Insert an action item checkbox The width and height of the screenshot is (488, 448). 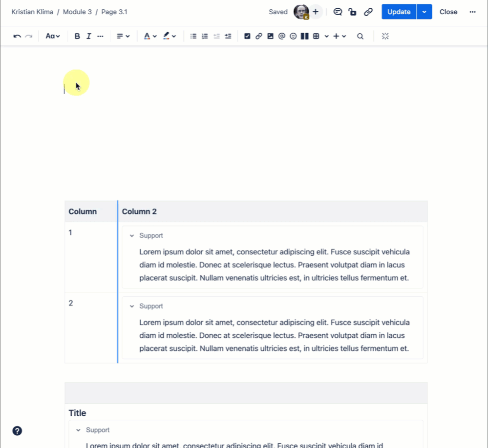click(247, 37)
